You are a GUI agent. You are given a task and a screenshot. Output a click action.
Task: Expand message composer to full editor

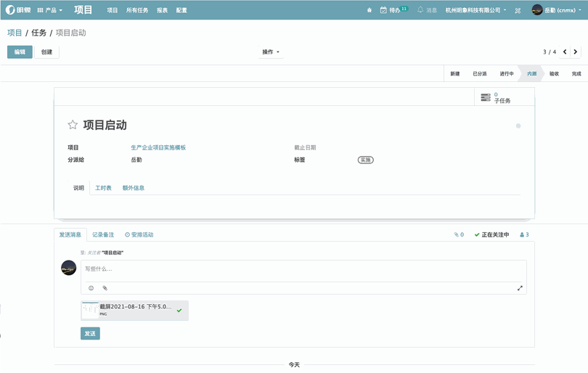(x=520, y=288)
